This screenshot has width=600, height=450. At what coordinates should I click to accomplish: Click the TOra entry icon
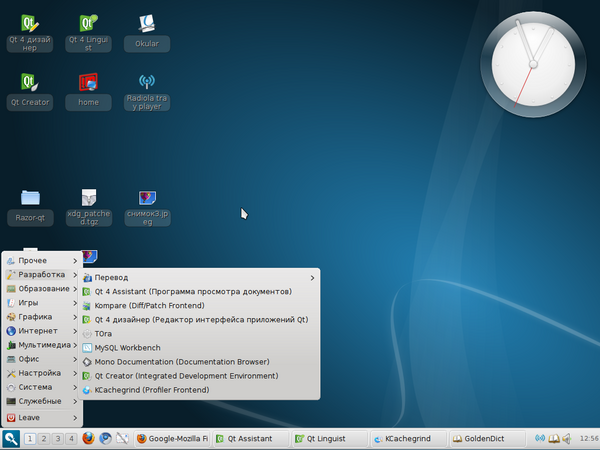(87, 334)
